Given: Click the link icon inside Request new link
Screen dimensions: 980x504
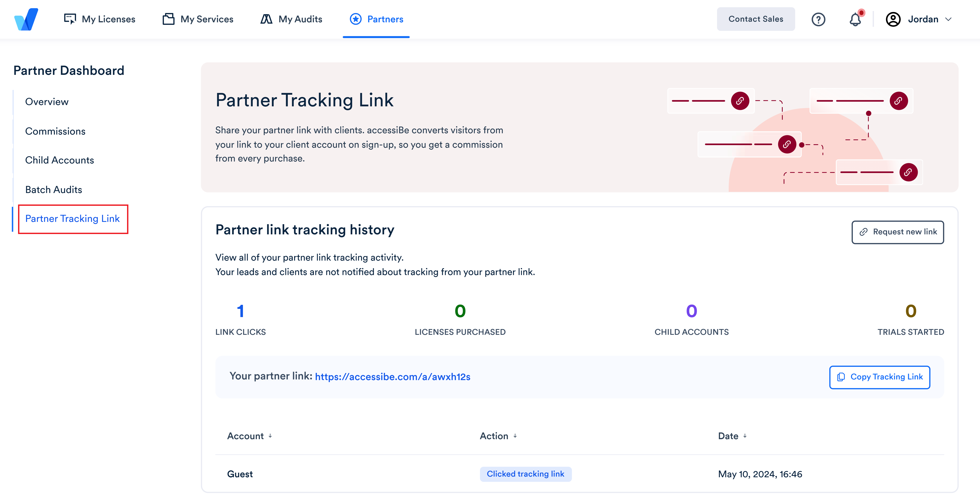Looking at the screenshot, I should pos(863,232).
